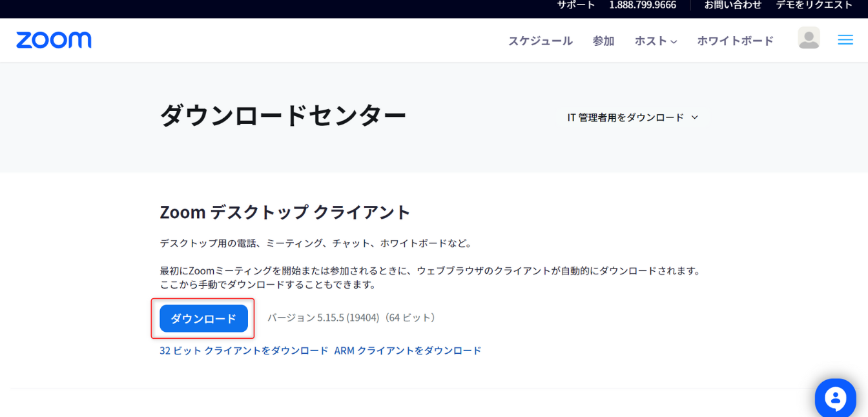868x417 pixels.
Task: Click the chevron arrow beside ホスト
Action: (674, 42)
